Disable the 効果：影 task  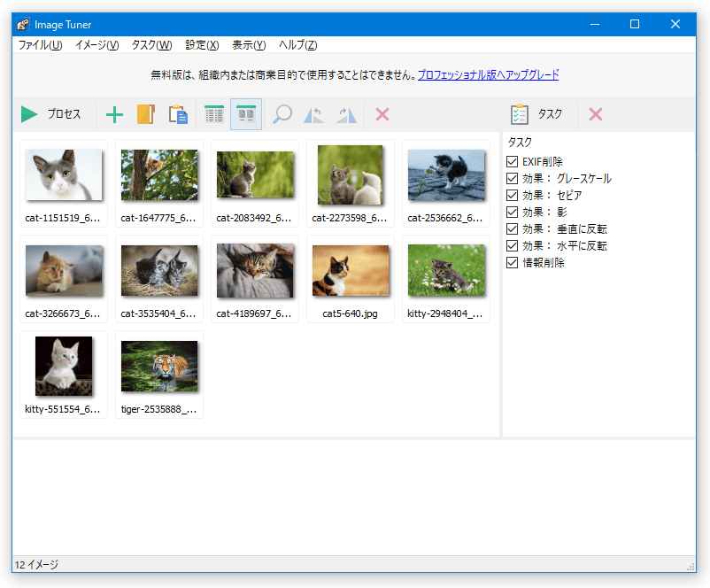pos(512,212)
